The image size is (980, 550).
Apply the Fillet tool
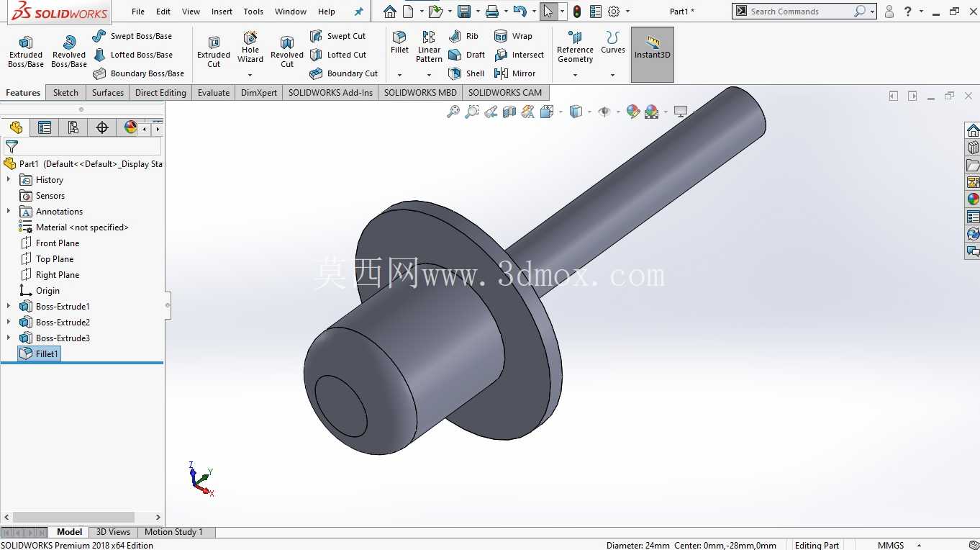399,42
